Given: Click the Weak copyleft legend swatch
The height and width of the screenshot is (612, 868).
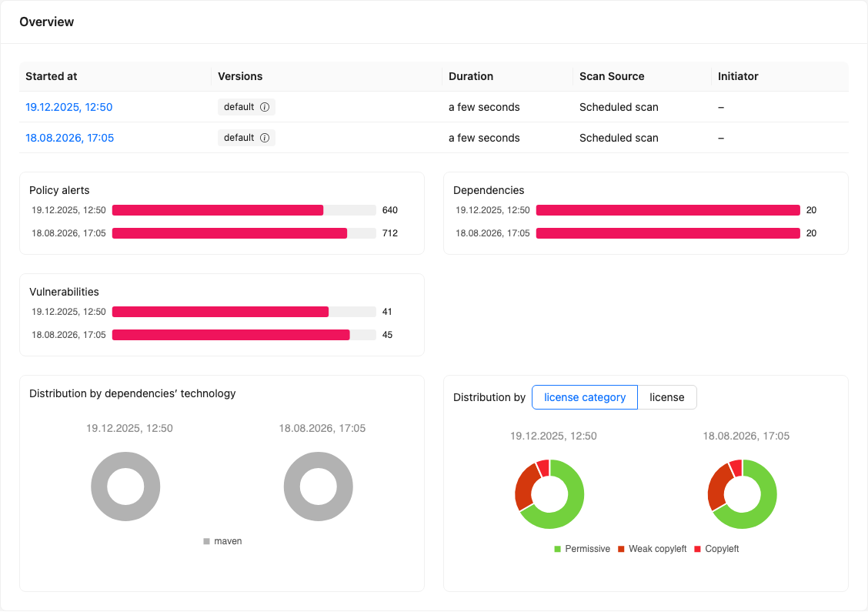Looking at the screenshot, I should click(621, 549).
